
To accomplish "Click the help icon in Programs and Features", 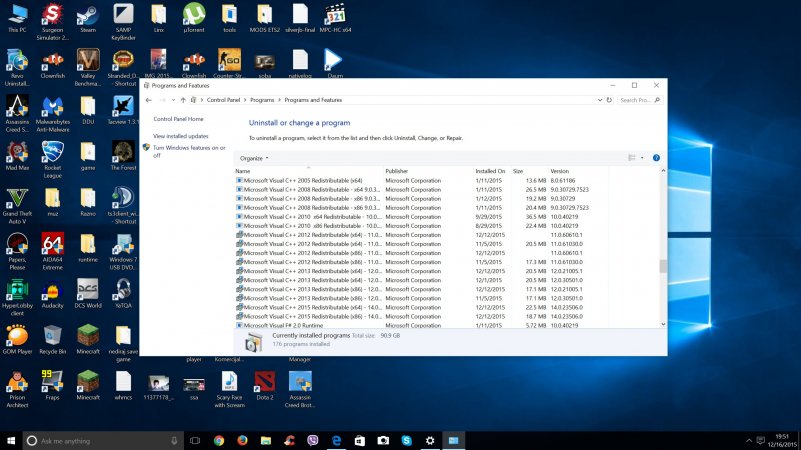I will (656, 158).
